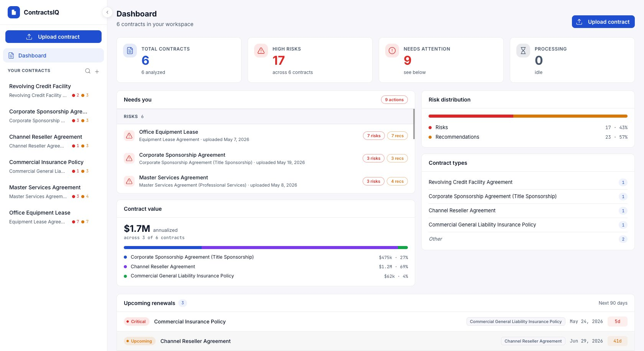
Task: Click the 4 recs badge
Action: click(x=398, y=181)
